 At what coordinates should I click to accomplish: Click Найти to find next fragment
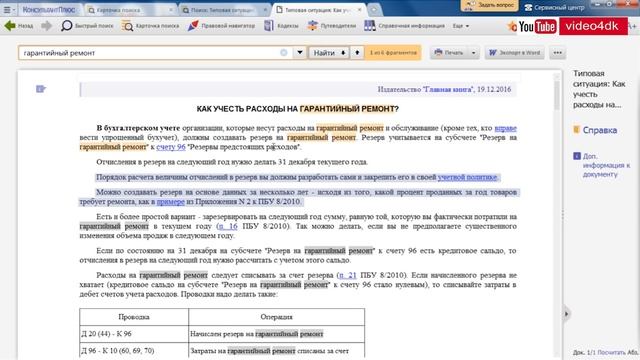coord(329,53)
